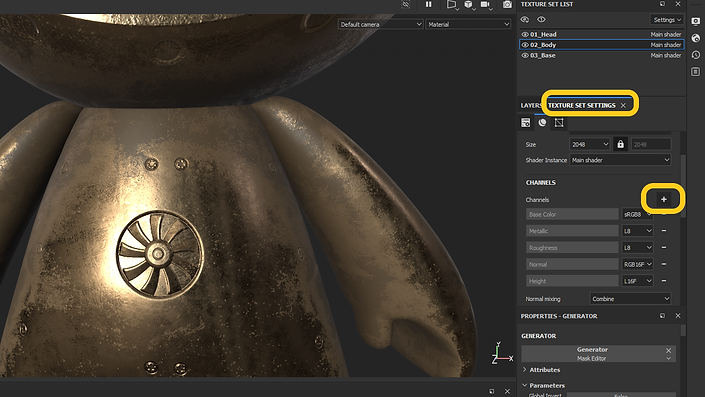The width and height of the screenshot is (705, 397).
Task: Toggle visibility of 02_Body texture set
Action: tap(525, 45)
